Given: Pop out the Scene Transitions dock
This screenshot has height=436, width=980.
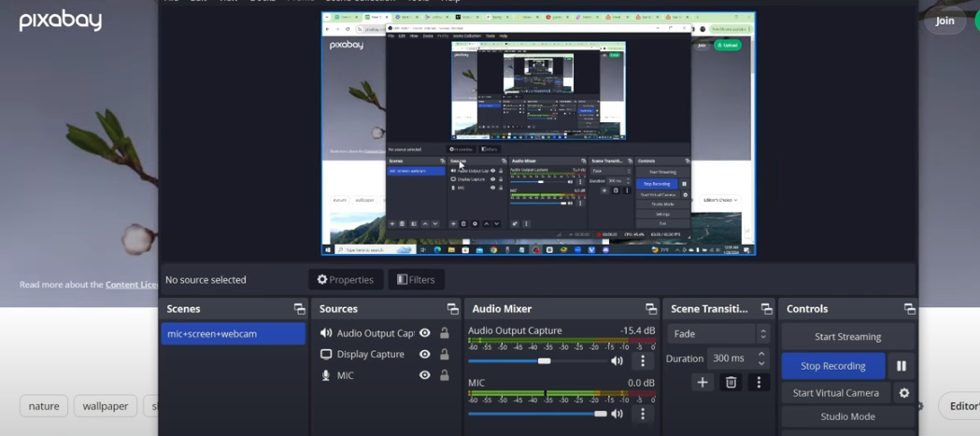Looking at the screenshot, I should coord(767,309).
